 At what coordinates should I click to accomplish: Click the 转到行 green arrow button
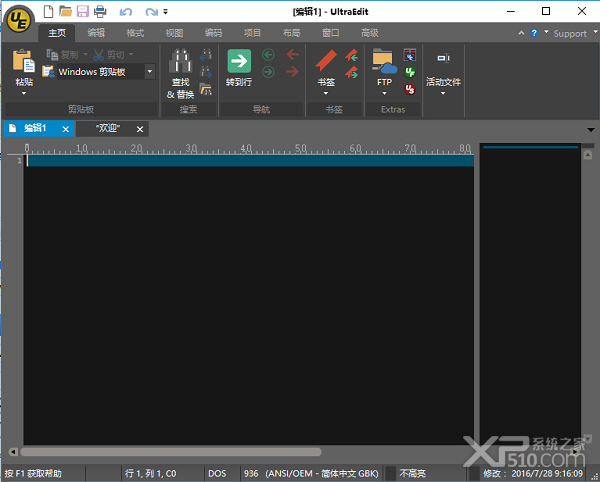(x=239, y=61)
